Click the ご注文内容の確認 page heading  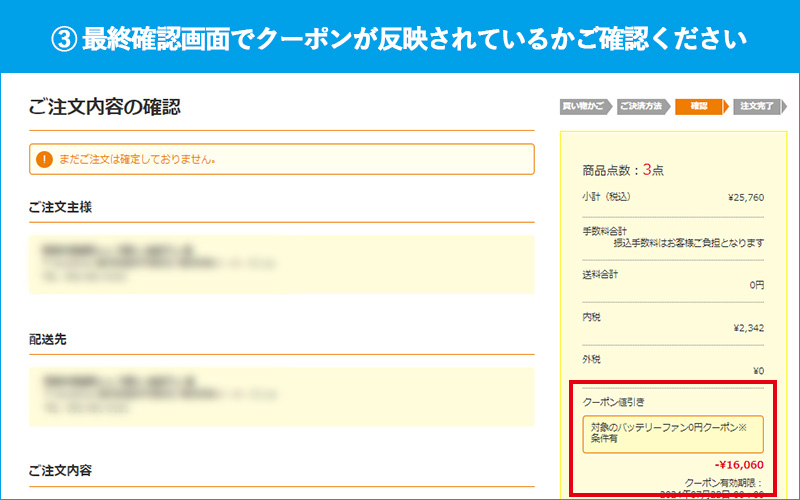point(105,107)
